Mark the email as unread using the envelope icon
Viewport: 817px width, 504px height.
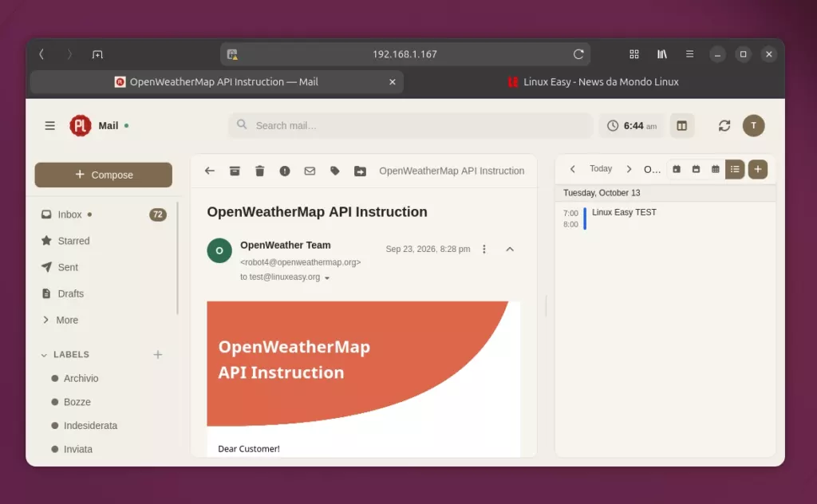(310, 171)
